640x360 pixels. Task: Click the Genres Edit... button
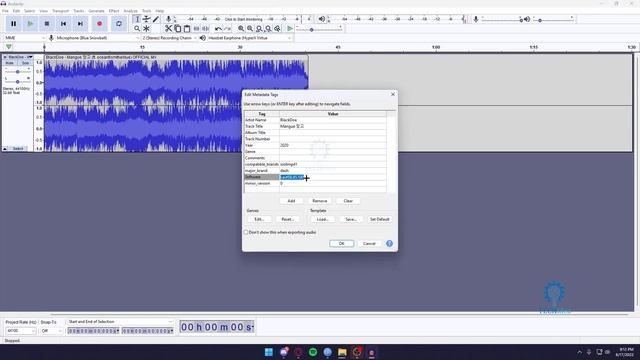(x=259, y=219)
